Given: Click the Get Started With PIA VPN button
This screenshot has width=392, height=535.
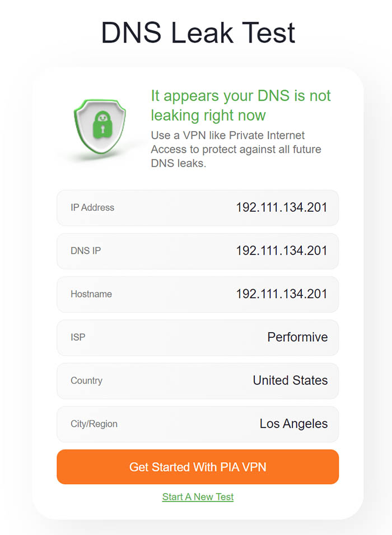Looking at the screenshot, I should (x=198, y=467).
